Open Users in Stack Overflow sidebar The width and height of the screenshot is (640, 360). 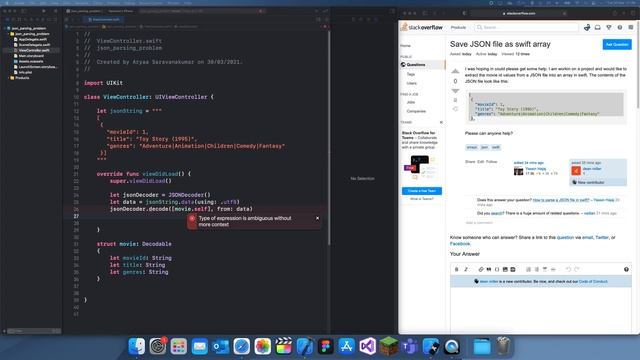pos(411,83)
